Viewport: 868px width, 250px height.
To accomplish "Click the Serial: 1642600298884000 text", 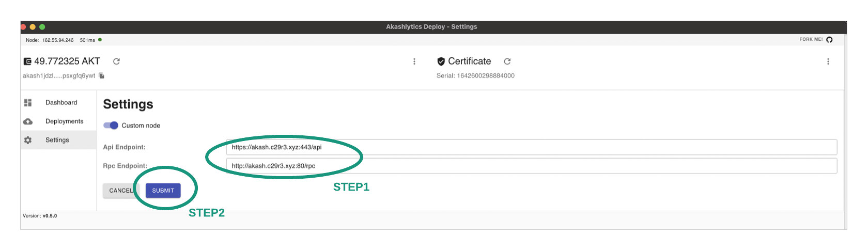I will [475, 76].
